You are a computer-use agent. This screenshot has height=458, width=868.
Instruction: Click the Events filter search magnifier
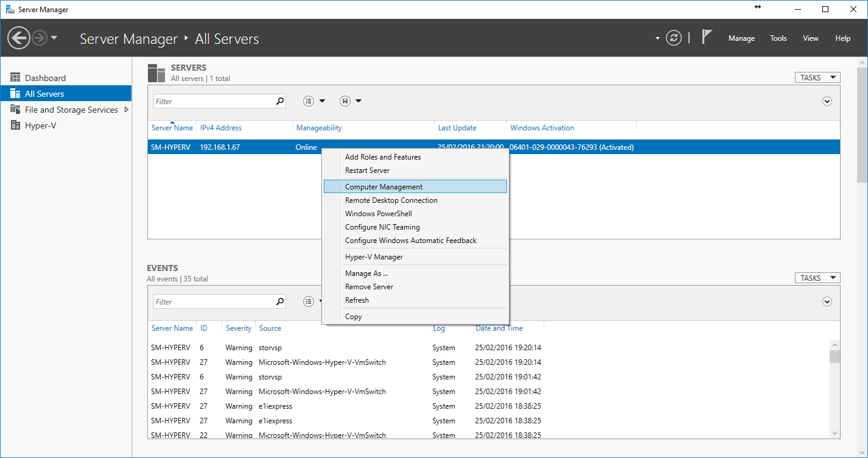pyautogui.click(x=280, y=301)
